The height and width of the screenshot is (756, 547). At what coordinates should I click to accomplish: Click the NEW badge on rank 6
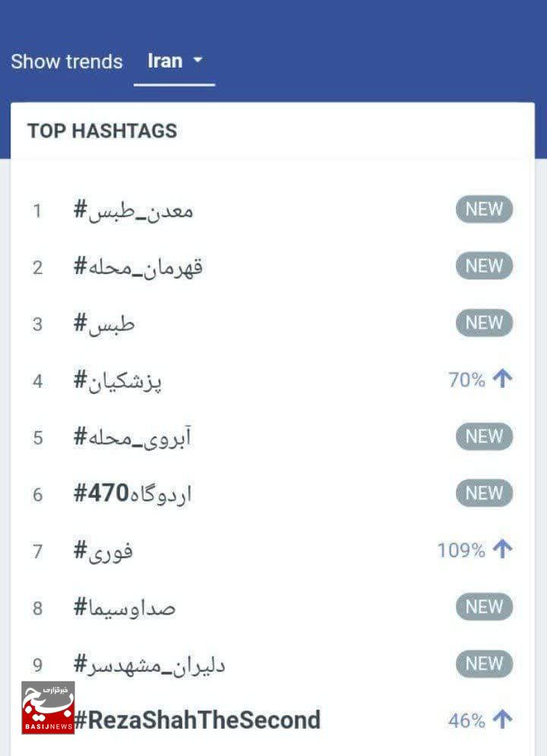point(484,493)
